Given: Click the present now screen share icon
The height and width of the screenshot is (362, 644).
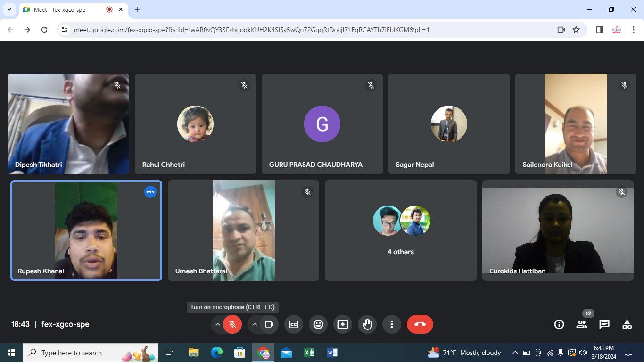Looking at the screenshot, I should tap(343, 324).
